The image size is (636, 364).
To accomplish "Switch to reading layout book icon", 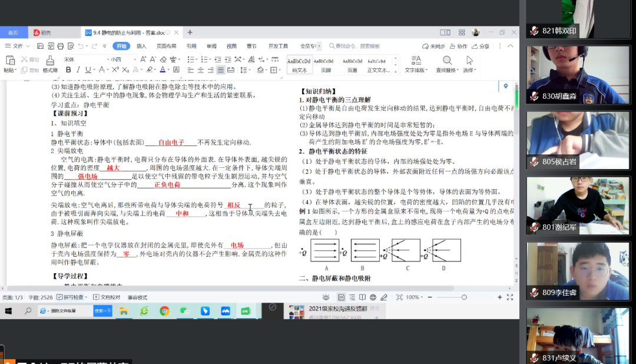I will [362, 297].
